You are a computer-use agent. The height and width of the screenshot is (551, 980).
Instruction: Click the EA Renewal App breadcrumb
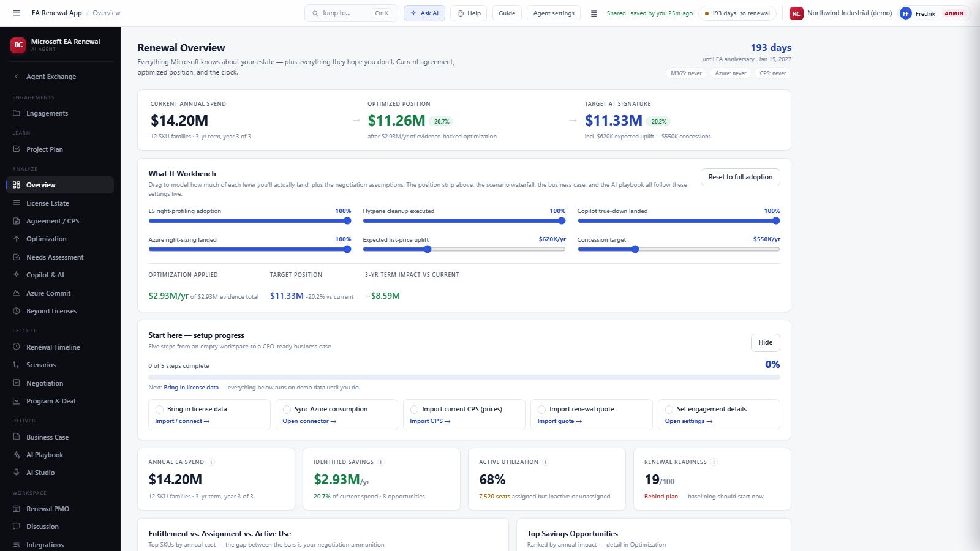[x=56, y=13]
